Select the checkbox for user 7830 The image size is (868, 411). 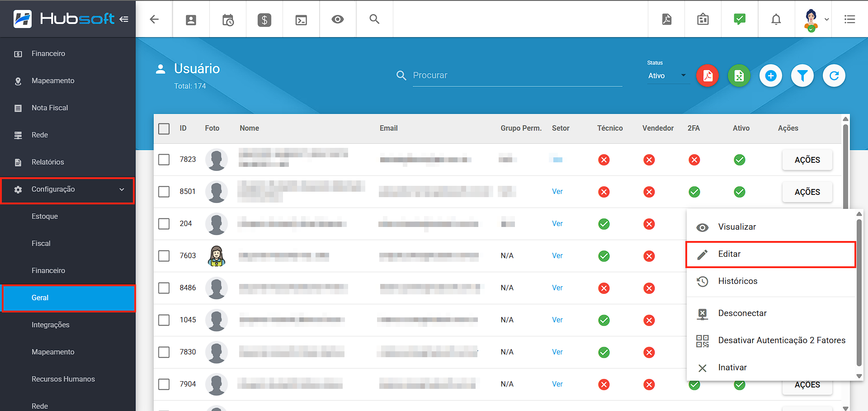pyautogui.click(x=164, y=352)
